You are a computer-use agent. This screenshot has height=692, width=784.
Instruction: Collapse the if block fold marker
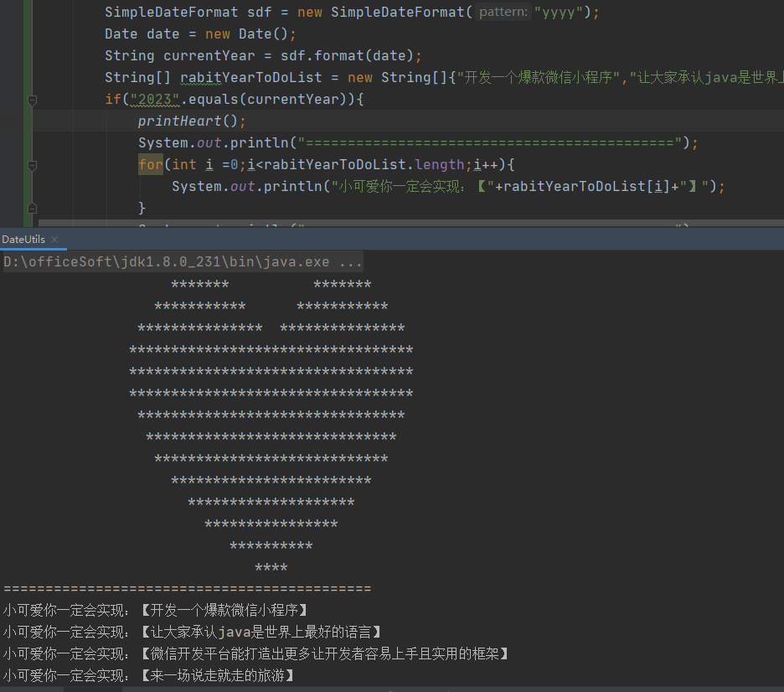(x=33, y=100)
